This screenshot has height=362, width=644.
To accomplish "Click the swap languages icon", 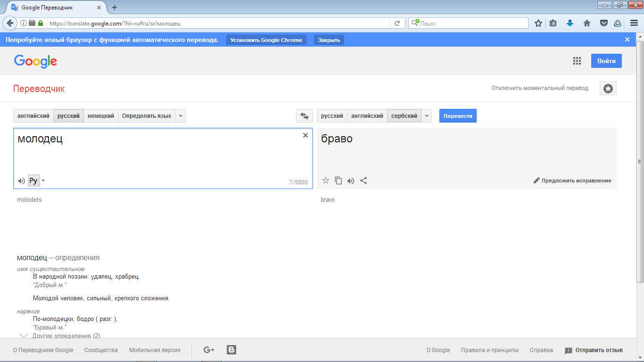I will 305,116.
